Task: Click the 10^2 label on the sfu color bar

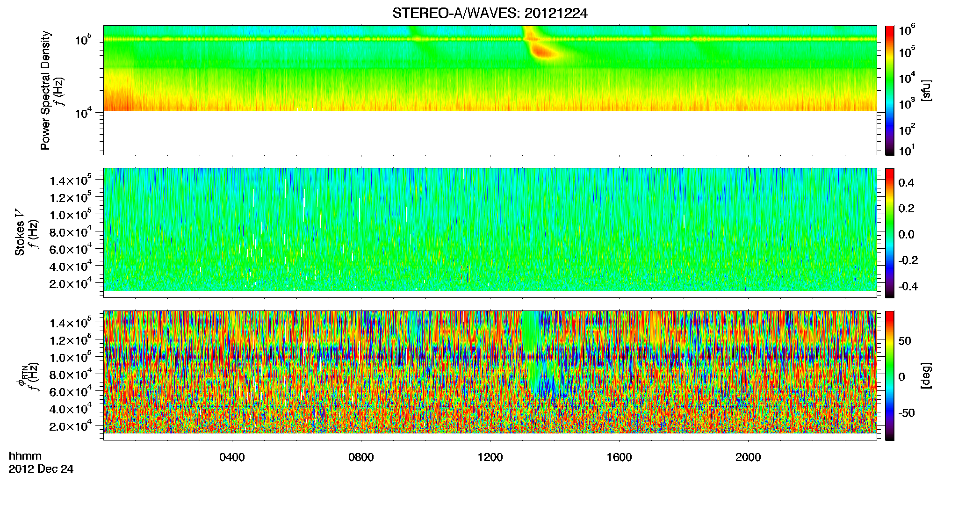Action: (x=907, y=130)
